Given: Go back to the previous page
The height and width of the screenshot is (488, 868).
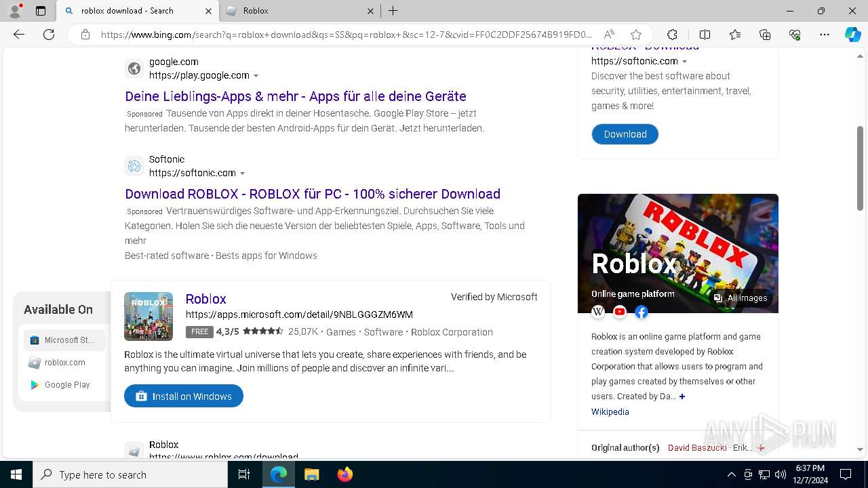Looking at the screenshot, I should click(19, 35).
